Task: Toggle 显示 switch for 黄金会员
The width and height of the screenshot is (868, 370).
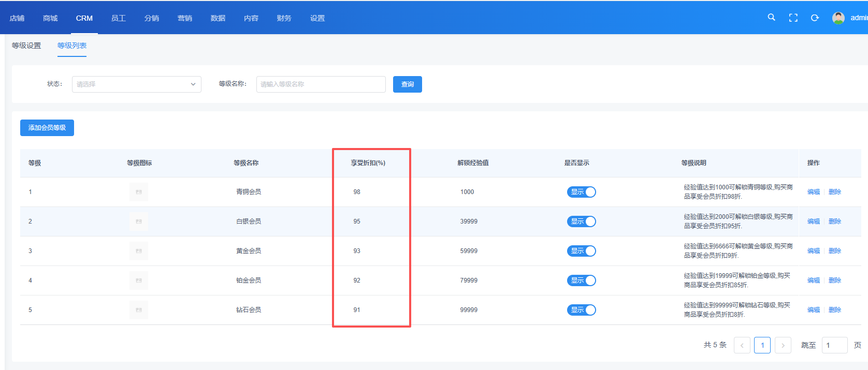Action: 581,251
